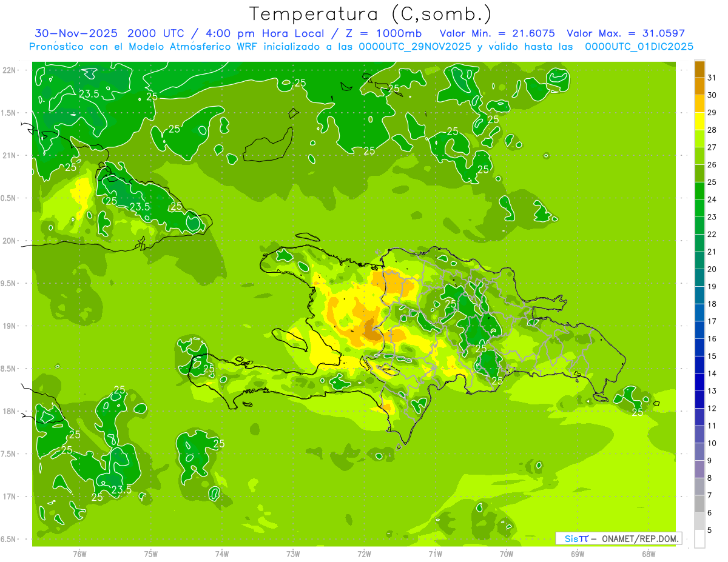Click the dark blue swatch between 13 and 14
Image resolution: width=728 pixels, height=562 pixels.
click(x=699, y=383)
